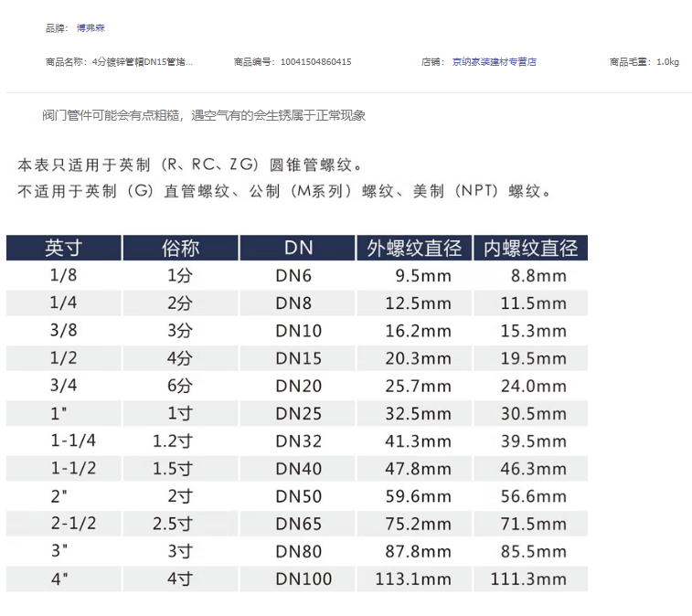Click the DN10 cell
The height and width of the screenshot is (616, 692).
299,331
